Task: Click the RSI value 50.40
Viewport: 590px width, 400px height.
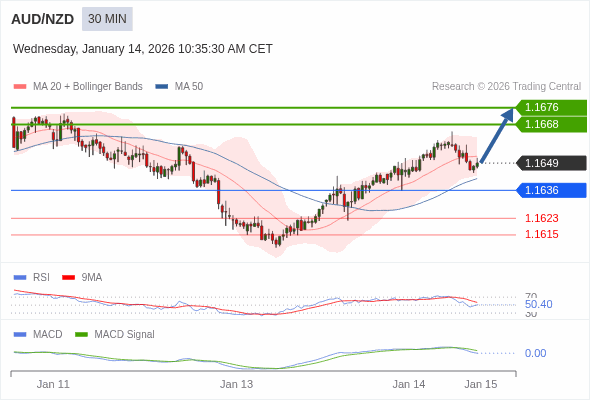Action: 539,304
